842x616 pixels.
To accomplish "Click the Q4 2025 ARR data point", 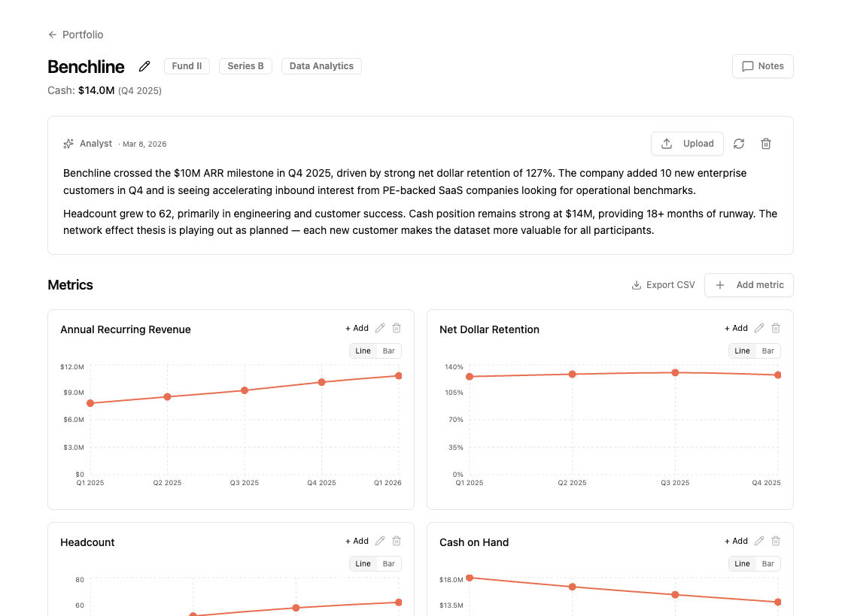I will 321,382.
